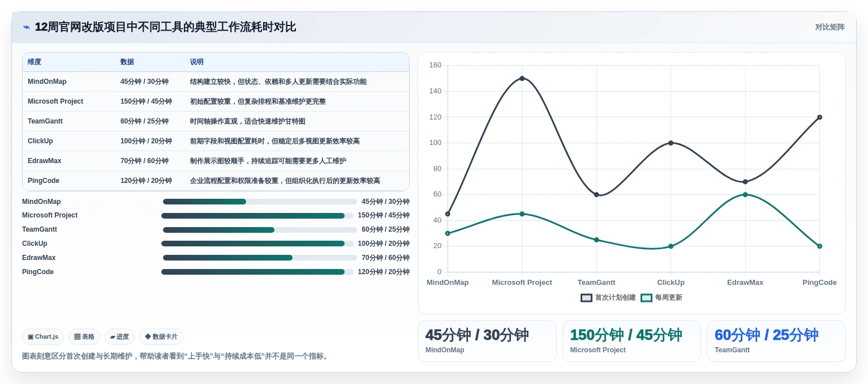Image resolution: width=868 pixels, height=384 pixels.
Task: Click TeamGantt table row name
Action: coord(45,121)
